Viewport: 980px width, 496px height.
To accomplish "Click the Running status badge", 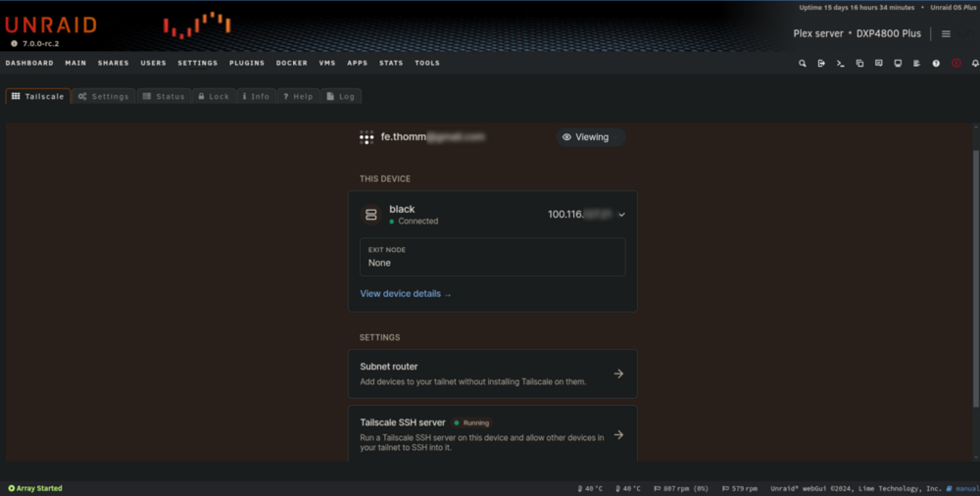I will click(472, 422).
